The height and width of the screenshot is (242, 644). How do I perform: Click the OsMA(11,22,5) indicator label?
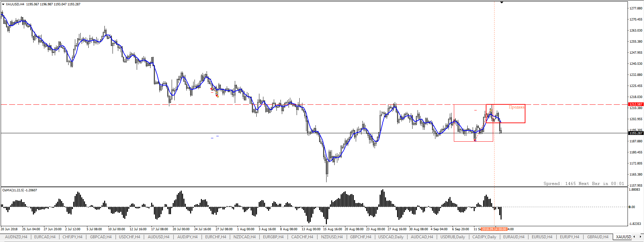[19, 190]
